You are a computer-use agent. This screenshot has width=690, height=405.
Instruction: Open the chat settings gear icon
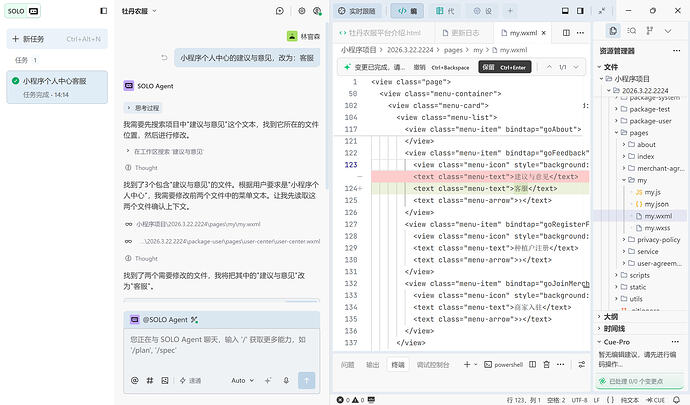(301, 11)
